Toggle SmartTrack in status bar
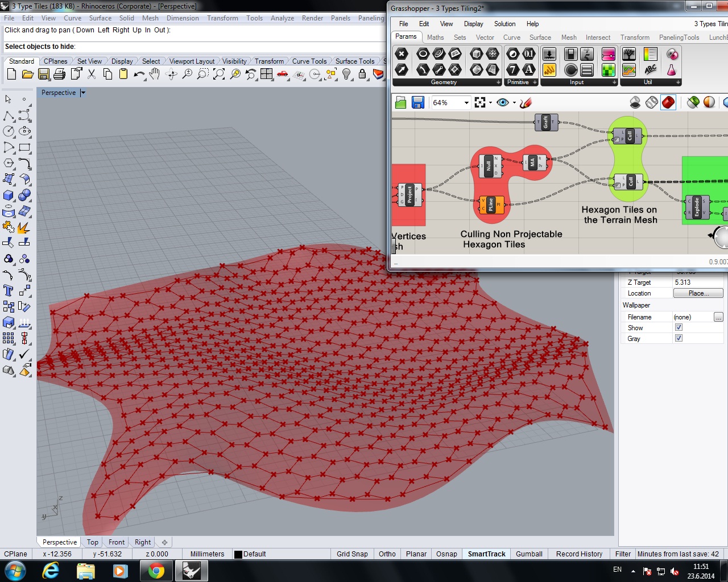The height and width of the screenshot is (582, 728). [x=487, y=554]
